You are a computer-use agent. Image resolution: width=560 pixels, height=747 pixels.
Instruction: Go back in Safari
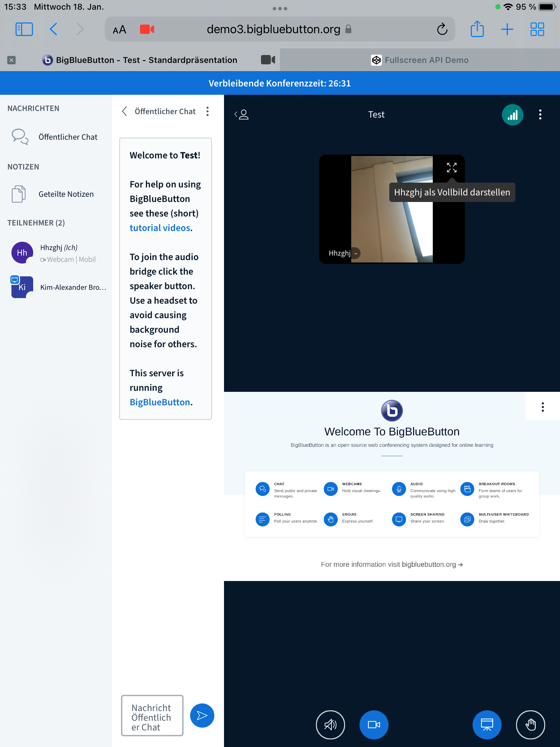53,29
